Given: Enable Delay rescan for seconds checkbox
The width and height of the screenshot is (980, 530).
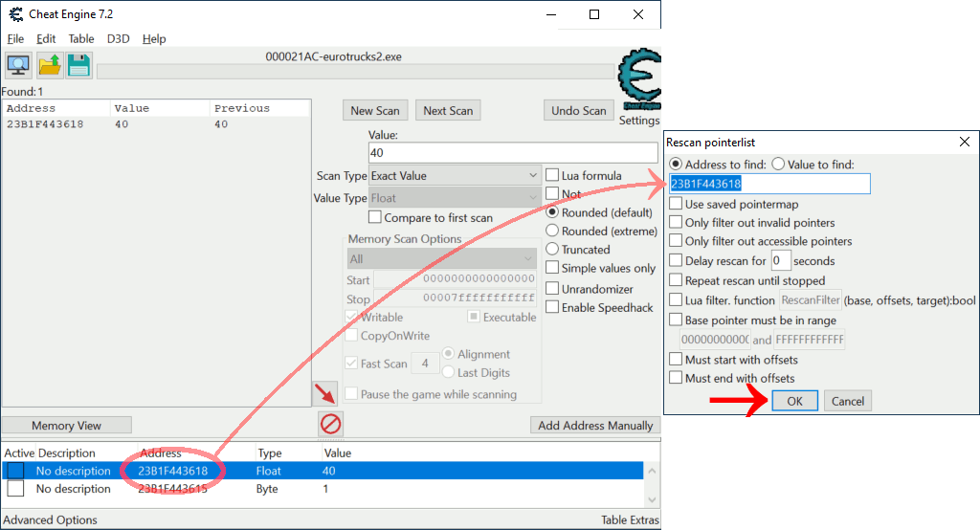Looking at the screenshot, I should pos(676,260).
